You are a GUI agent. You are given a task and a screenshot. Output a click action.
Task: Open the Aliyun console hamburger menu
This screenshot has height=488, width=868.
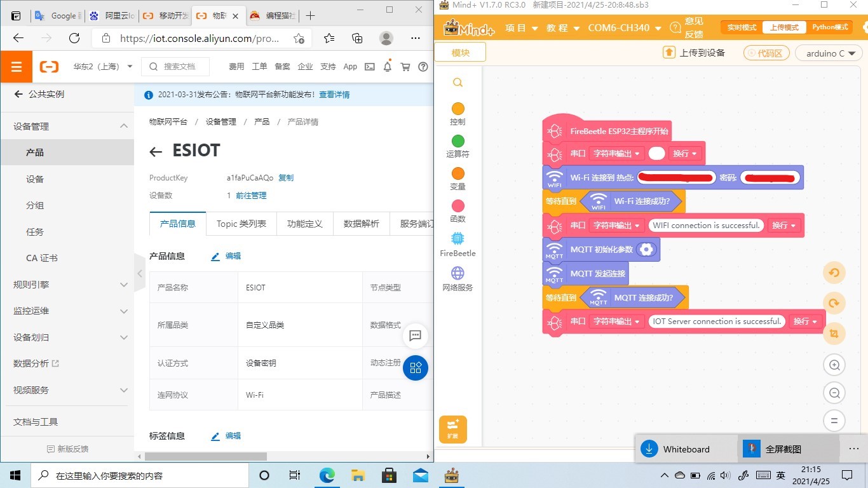(17, 67)
